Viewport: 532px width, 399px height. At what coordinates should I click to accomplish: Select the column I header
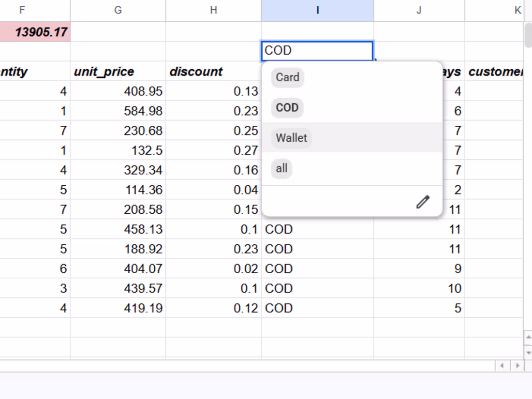(318, 11)
